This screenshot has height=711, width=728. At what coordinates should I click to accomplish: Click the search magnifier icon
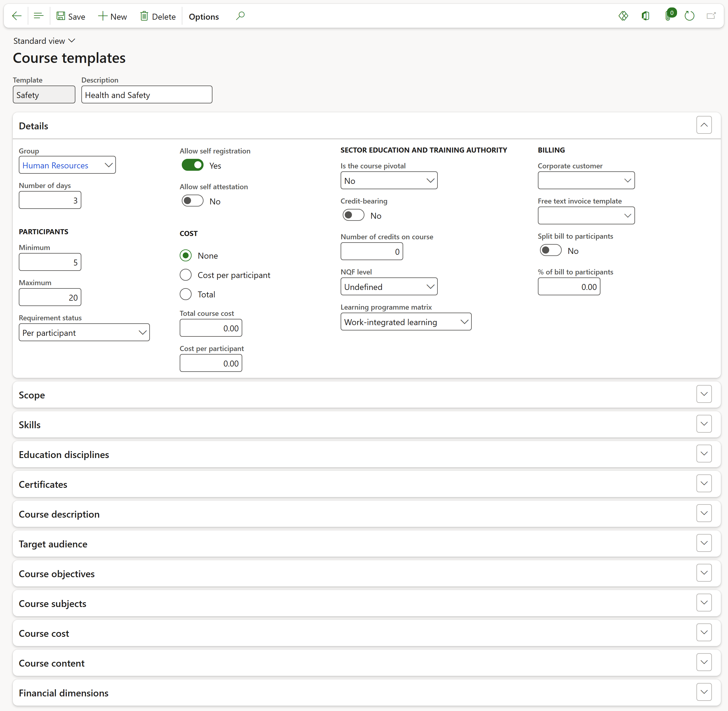240,16
